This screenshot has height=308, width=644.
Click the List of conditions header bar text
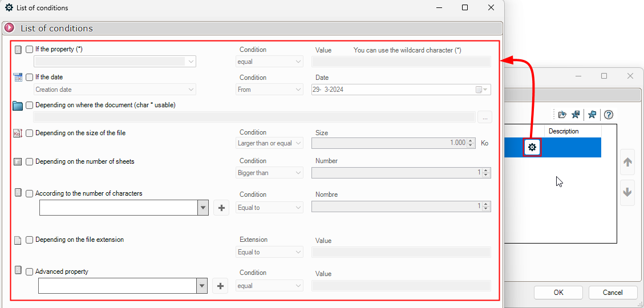pos(56,29)
